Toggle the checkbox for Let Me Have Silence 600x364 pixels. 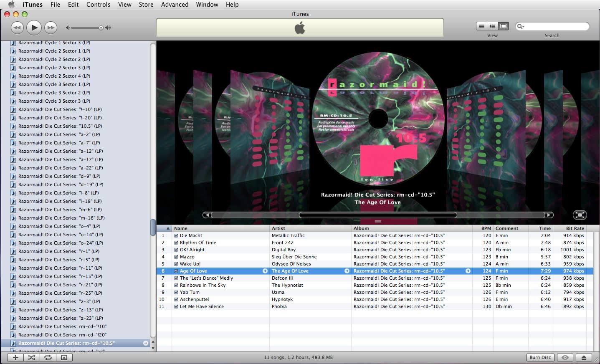[176, 306]
